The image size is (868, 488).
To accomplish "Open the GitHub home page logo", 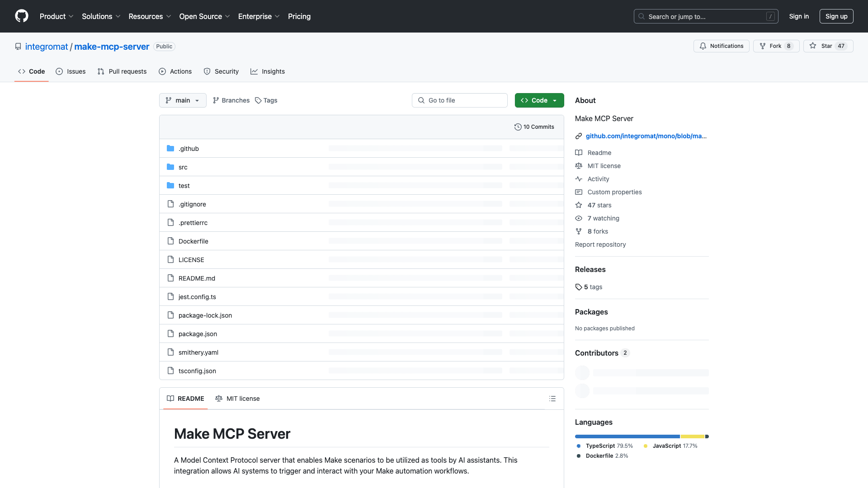I will click(22, 16).
